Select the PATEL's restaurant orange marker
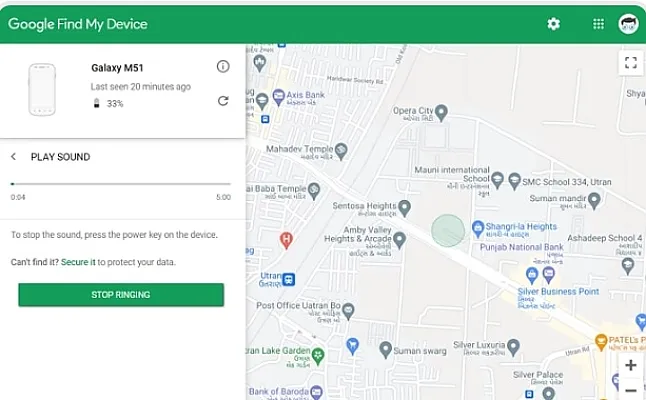The image size is (646, 400). pyautogui.click(x=601, y=342)
